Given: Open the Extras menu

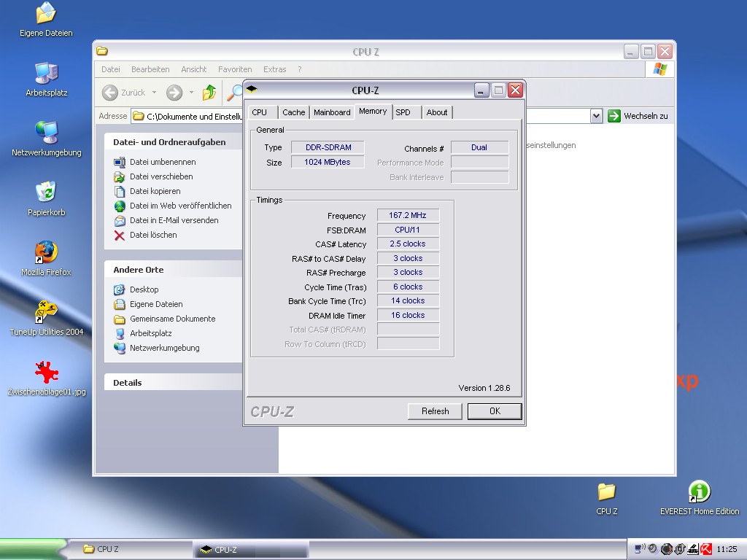Looking at the screenshot, I should (x=275, y=69).
